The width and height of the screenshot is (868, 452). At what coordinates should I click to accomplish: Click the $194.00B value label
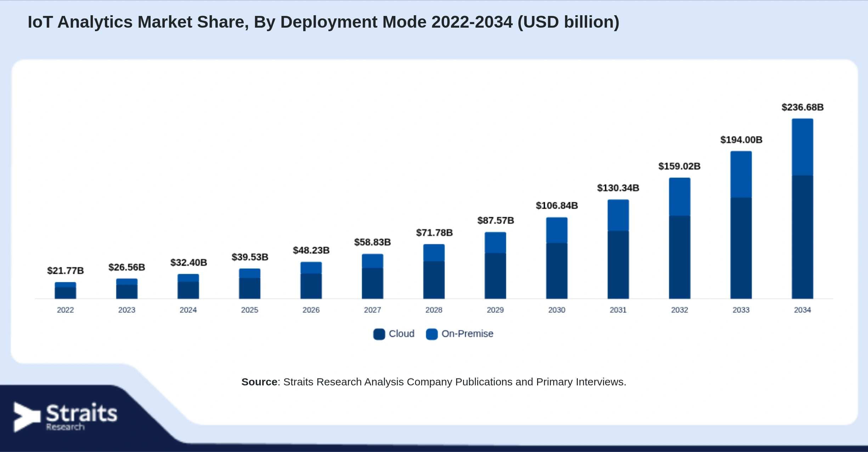pos(741,140)
